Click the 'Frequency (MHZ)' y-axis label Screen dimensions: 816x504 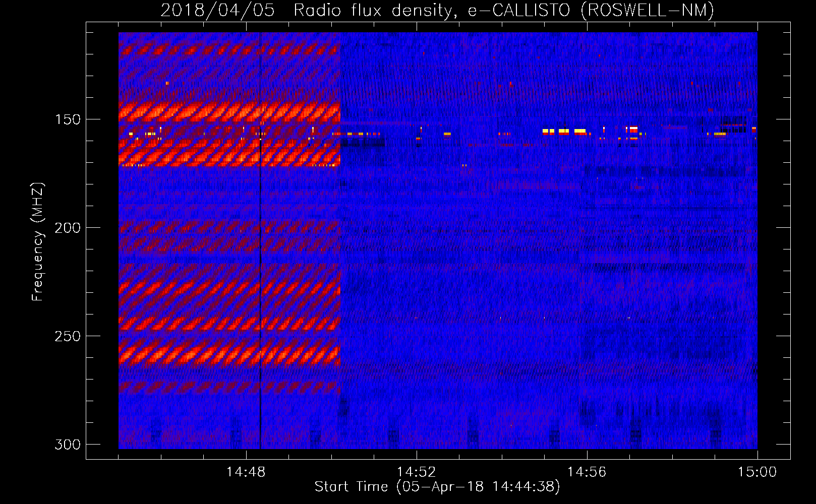point(38,241)
